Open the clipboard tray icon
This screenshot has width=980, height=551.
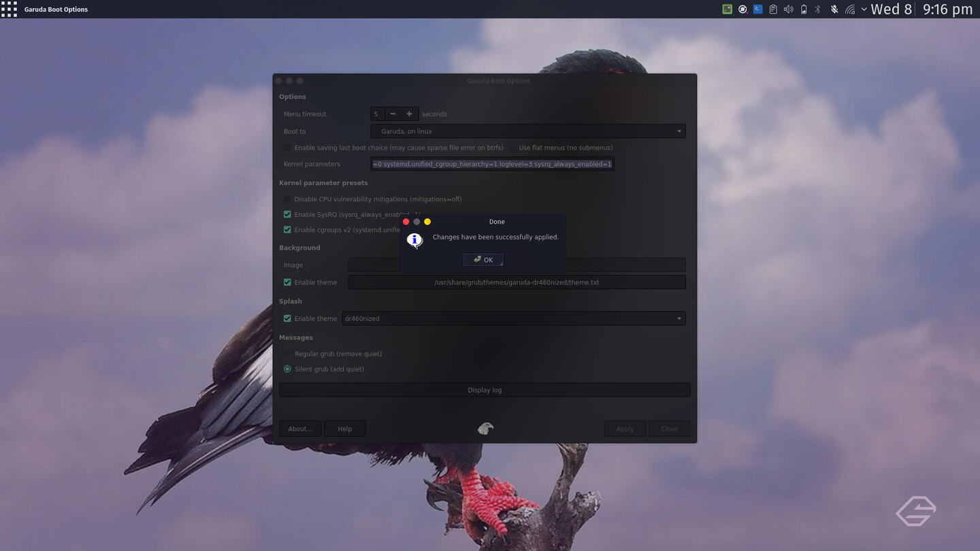tap(773, 10)
